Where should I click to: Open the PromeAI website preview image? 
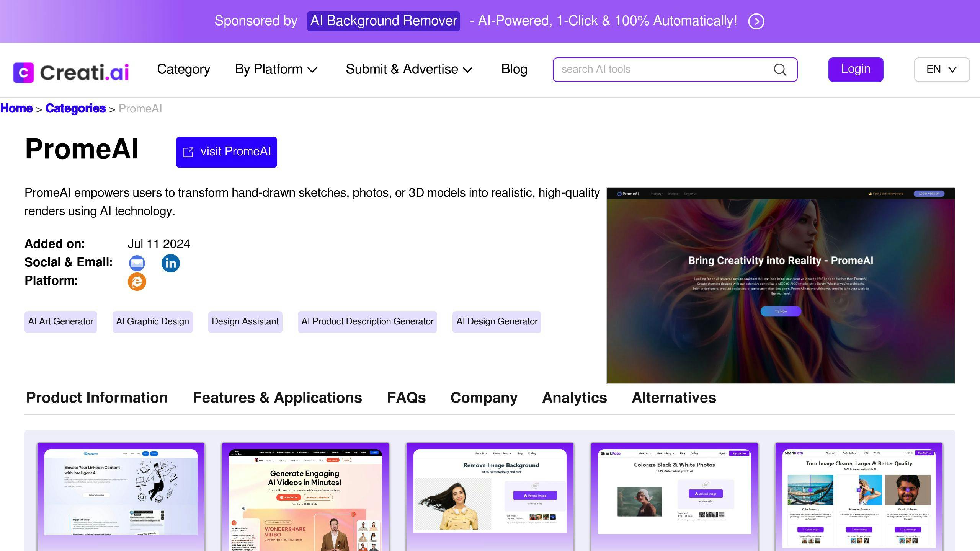click(x=781, y=285)
